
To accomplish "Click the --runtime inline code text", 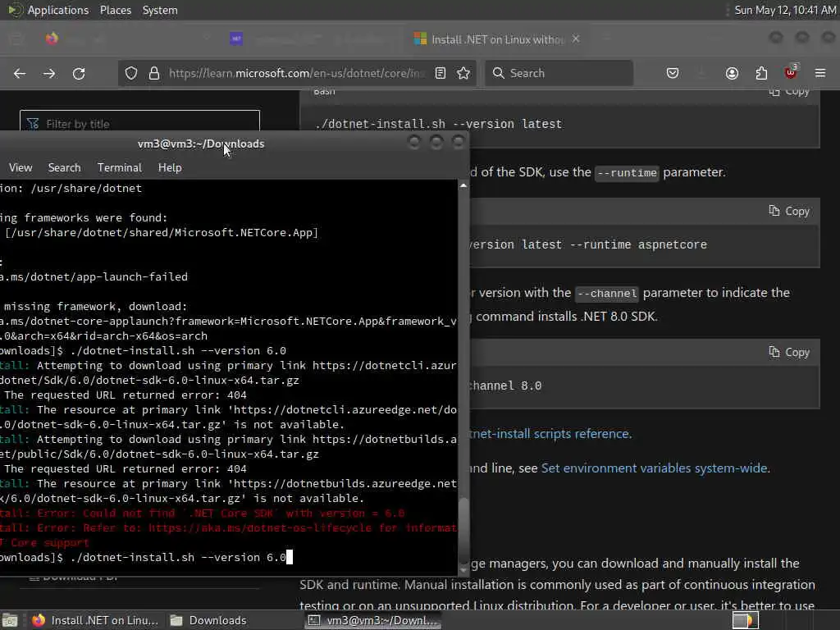I will click(627, 172).
